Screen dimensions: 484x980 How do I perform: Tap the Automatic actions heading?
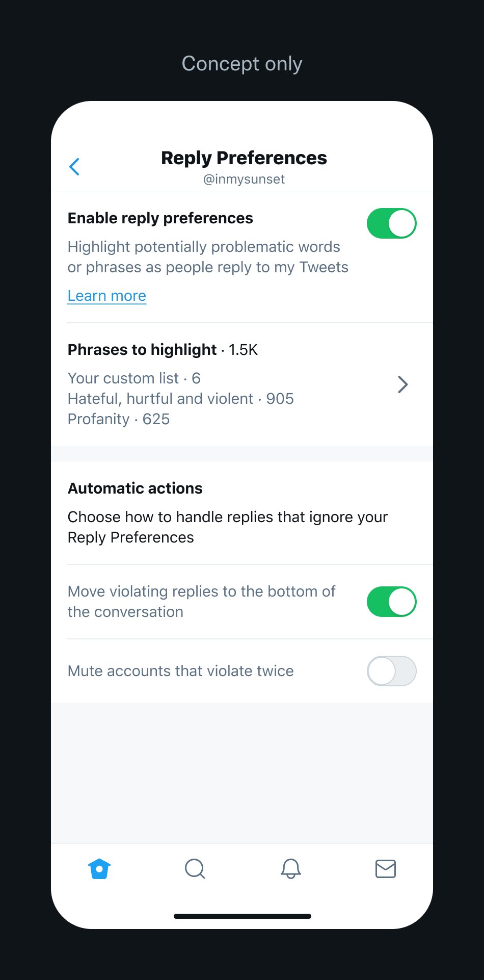point(135,488)
